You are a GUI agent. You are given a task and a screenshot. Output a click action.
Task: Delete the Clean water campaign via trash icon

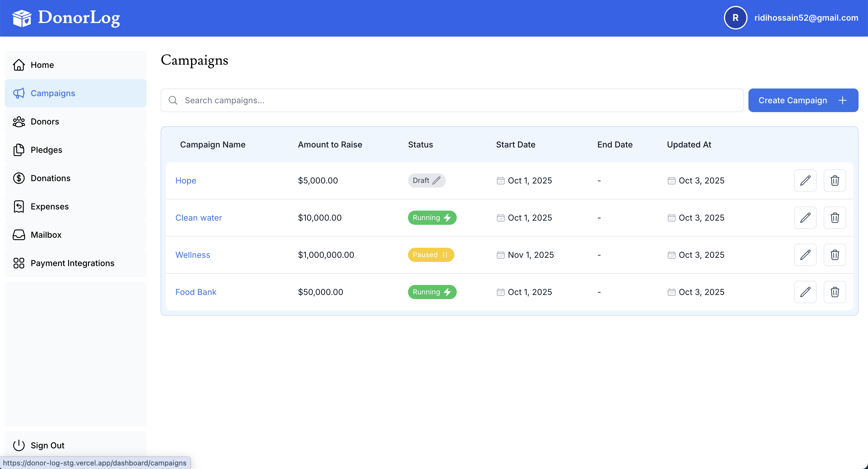(x=834, y=218)
